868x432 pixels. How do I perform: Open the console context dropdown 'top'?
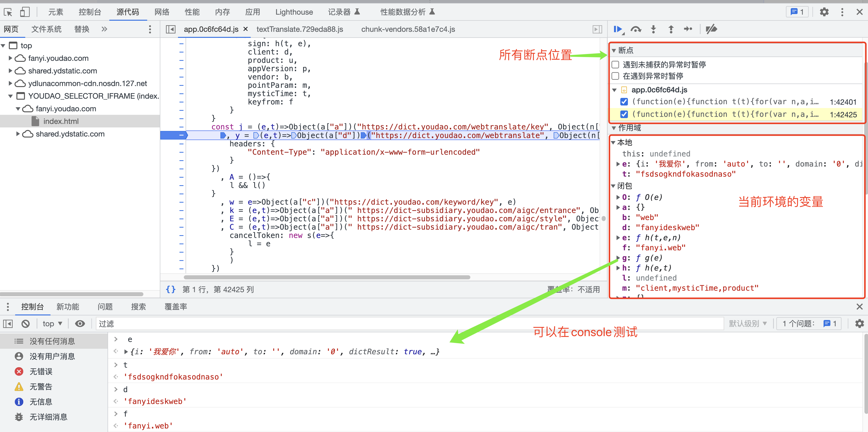tap(52, 323)
